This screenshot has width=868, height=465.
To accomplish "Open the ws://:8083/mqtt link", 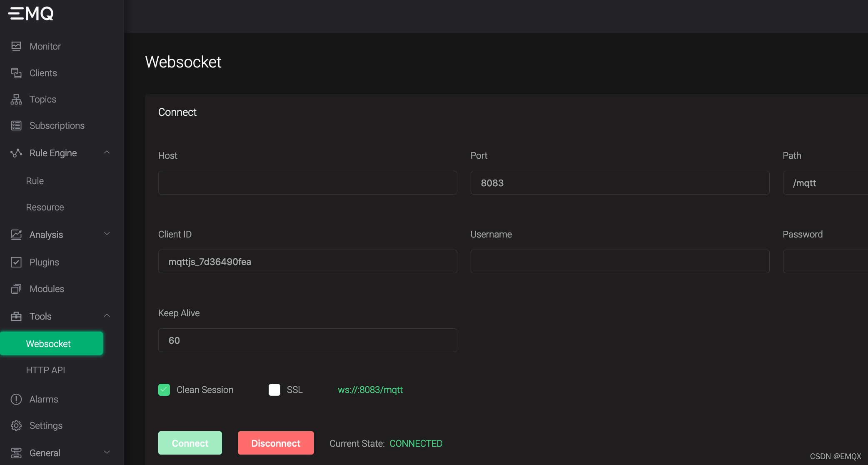I will pos(370,390).
